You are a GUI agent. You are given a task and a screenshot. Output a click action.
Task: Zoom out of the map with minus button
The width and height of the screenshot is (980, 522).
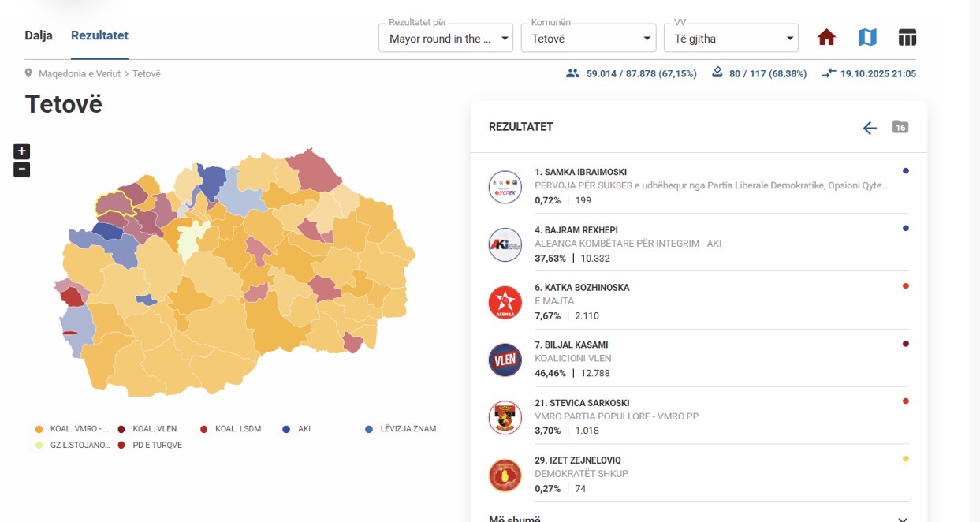pyautogui.click(x=20, y=168)
